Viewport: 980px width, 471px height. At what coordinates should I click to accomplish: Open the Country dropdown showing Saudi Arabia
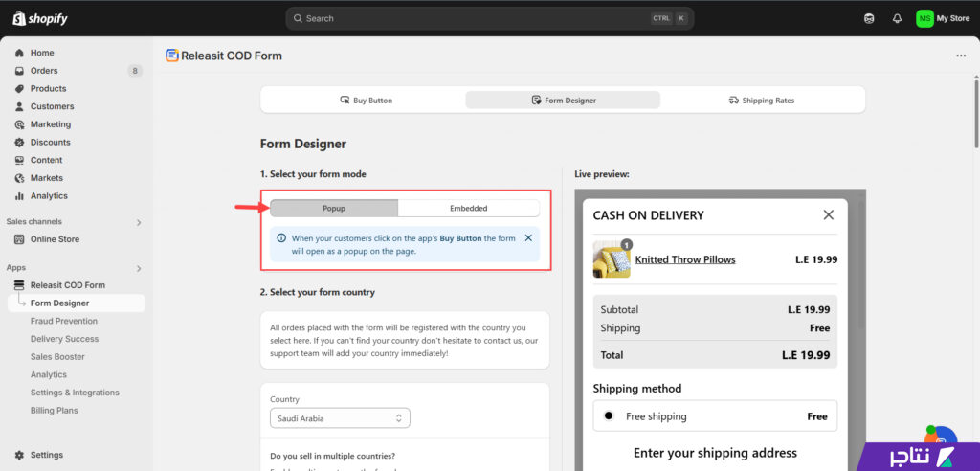[340, 418]
